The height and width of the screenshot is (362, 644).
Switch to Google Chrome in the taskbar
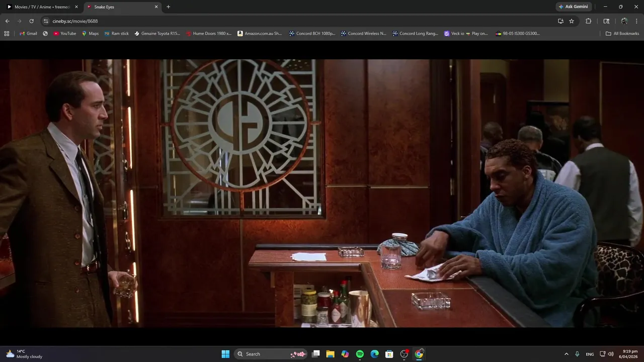click(x=419, y=354)
